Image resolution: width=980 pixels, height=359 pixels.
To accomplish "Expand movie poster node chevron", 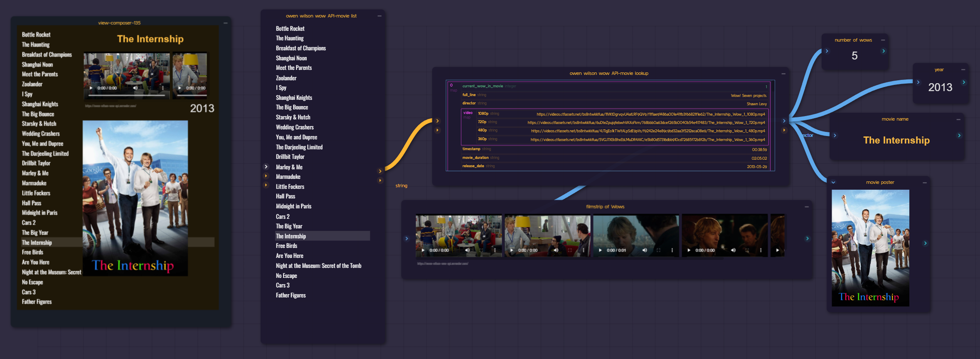I will point(833,183).
